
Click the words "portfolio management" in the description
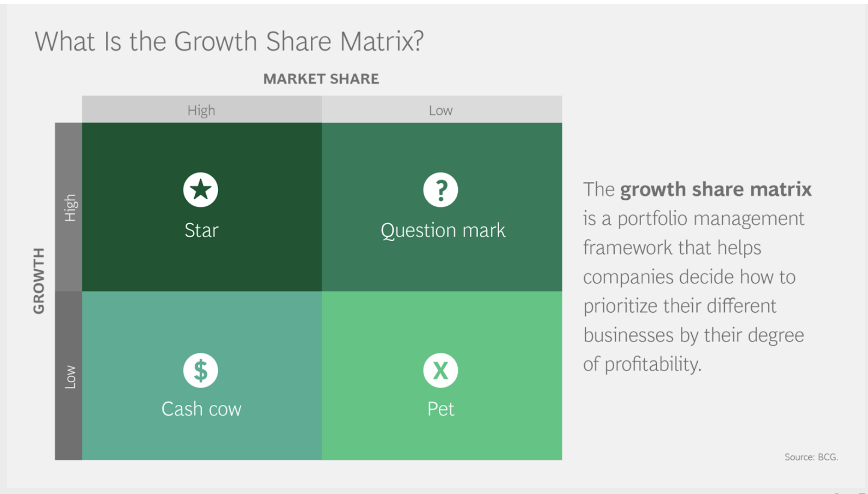coord(711,219)
